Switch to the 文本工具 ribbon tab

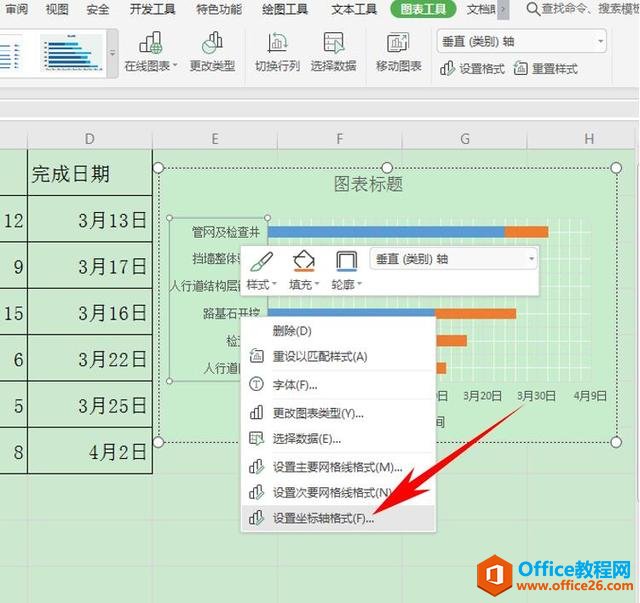(x=353, y=9)
